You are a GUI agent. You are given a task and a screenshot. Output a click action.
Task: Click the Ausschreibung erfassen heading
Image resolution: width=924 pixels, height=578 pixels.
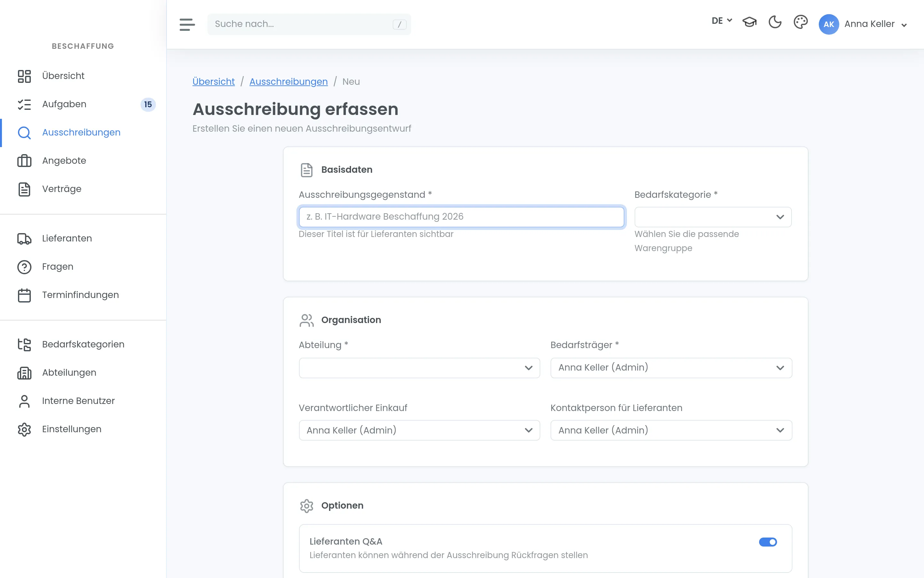tap(295, 109)
